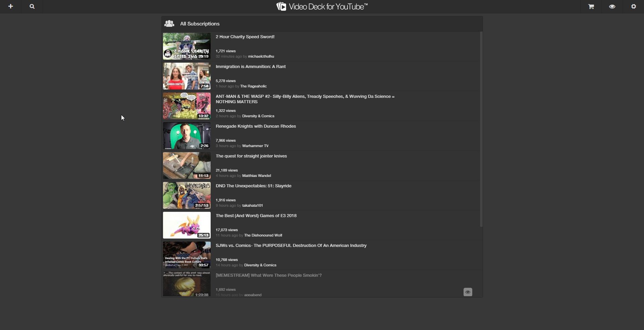
Task: Click the All Subscriptions column title
Action: [x=200, y=24]
